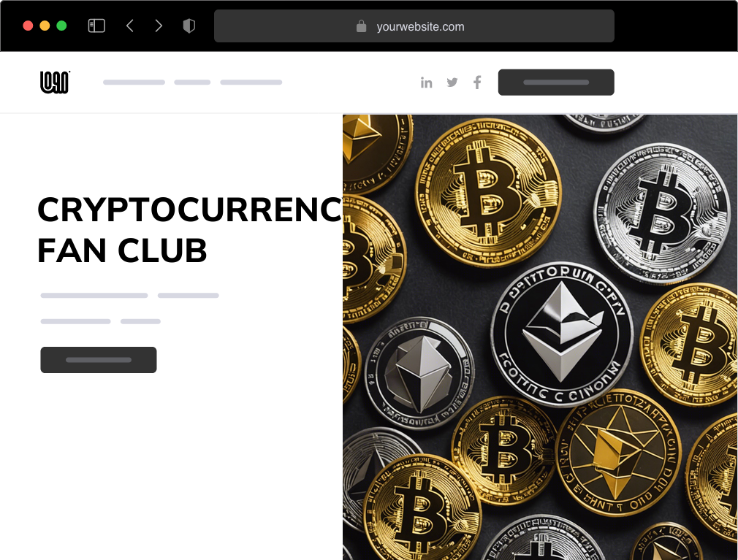Toggle the browser sidebar icon

pyautogui.click(x=96, y=26)
